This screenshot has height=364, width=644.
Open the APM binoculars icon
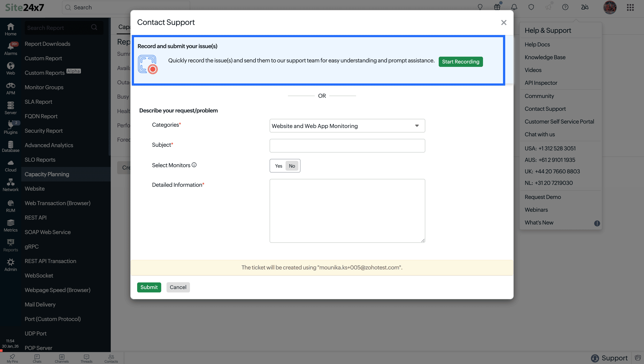[x=10, y=89]
